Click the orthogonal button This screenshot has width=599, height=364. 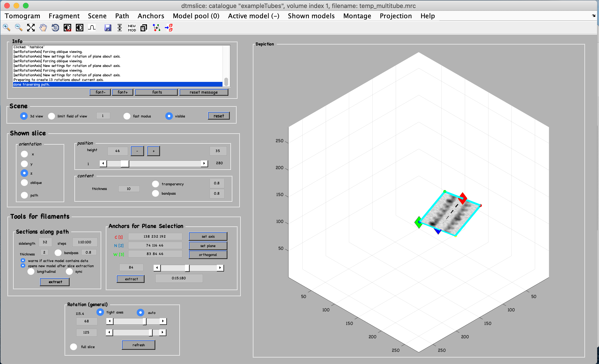pyautogui.click(x=208, y=255)
